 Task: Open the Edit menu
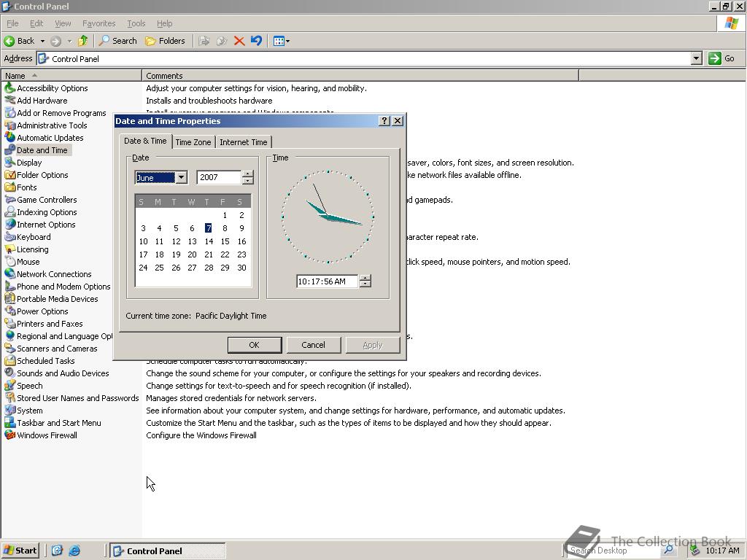36,23
